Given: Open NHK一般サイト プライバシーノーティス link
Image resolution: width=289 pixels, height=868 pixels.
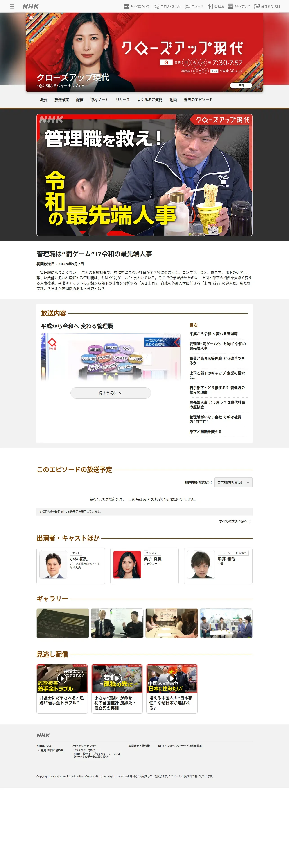Looking at the screenshot, I should (97, 755).
